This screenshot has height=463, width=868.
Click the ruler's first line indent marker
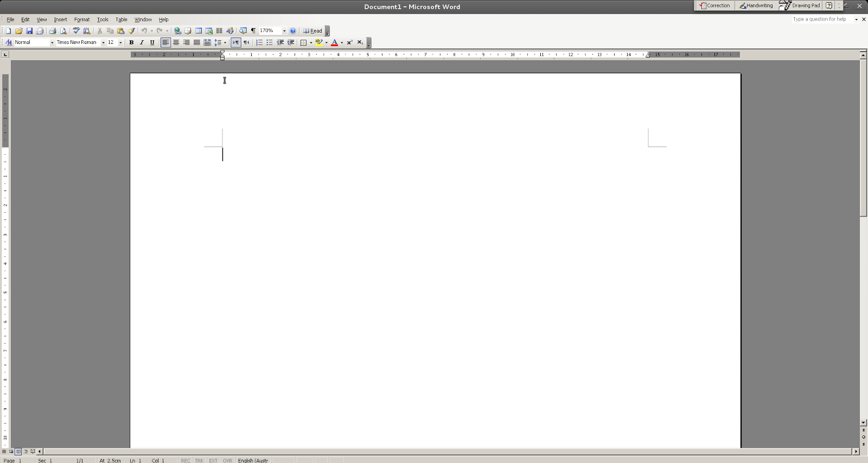point(222,52)
